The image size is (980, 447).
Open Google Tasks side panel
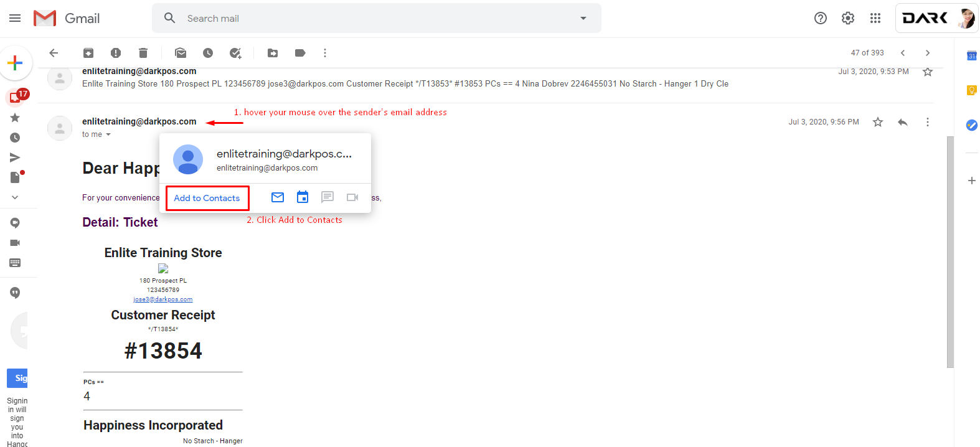tap(971, 125)
